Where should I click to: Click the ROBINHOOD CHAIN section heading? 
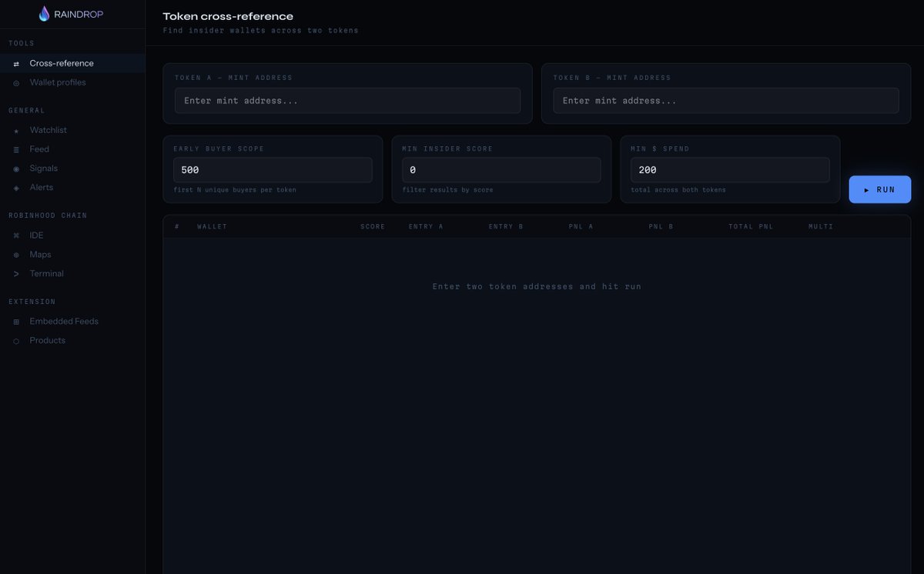48,215
